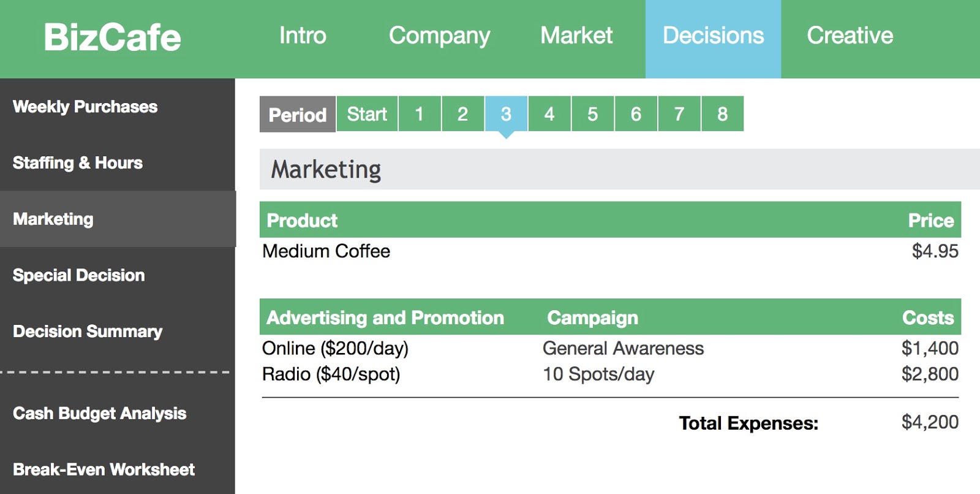Open Weekly Purchases in the sidebar

(85, 107)
